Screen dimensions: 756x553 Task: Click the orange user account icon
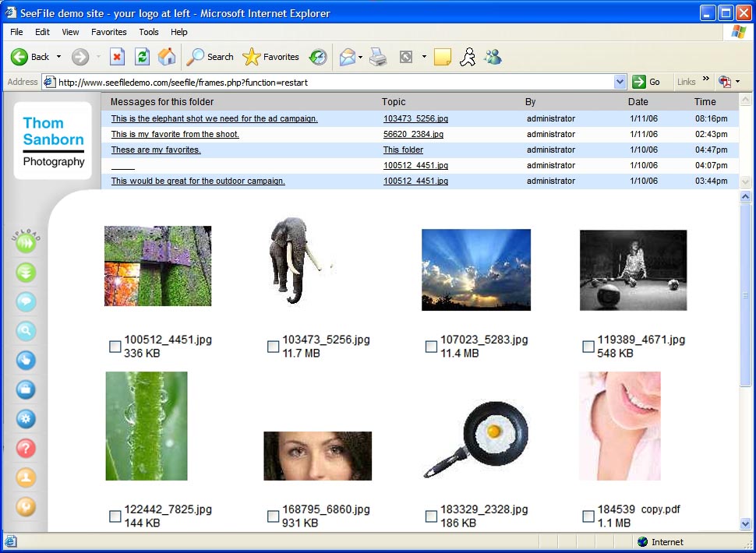tap(26, 477)
